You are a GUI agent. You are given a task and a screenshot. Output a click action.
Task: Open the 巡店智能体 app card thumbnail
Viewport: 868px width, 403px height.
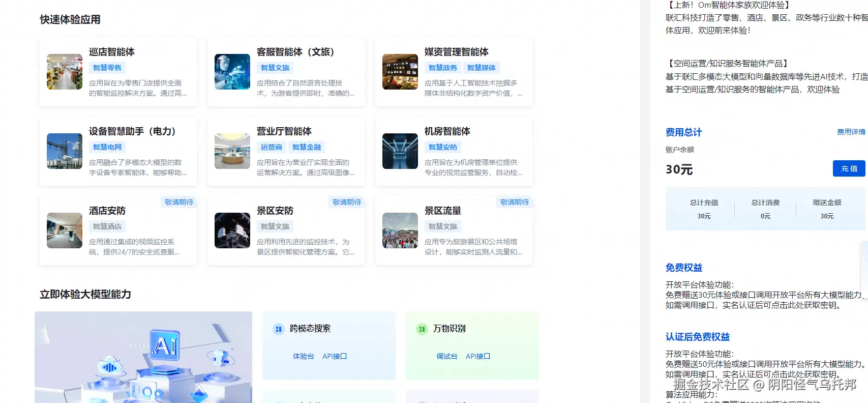(x=65, y=72)
